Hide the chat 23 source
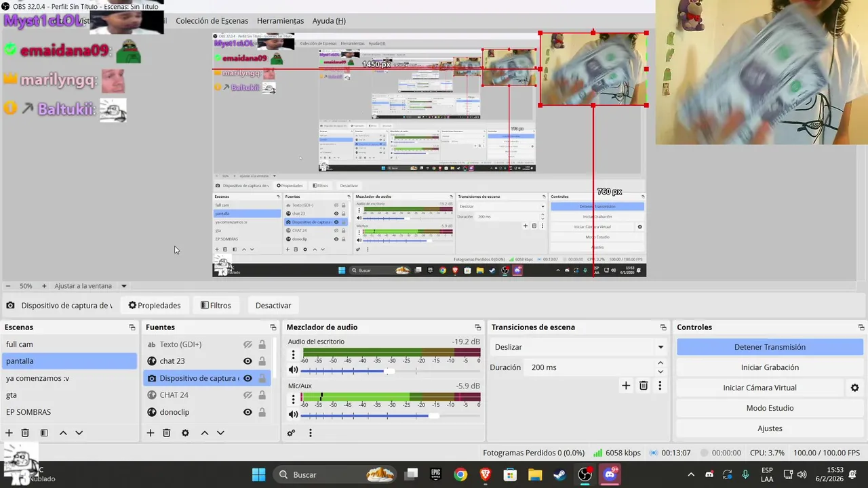868x488 pixels. [x=248, y=361]
